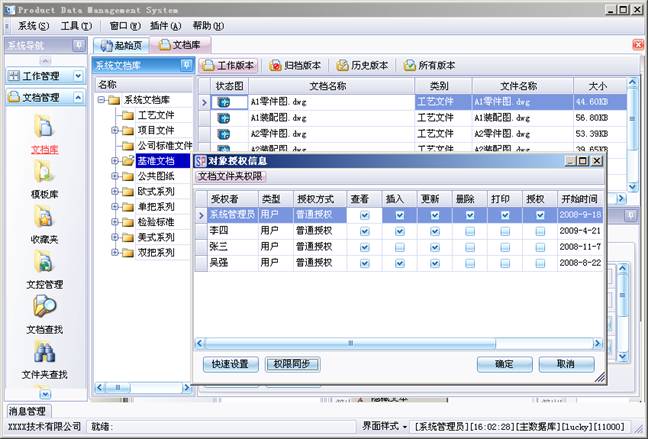This screenshot has height=439, width=648.
Task: Pin the 系统导航 panel
Action: coord(78,45)
